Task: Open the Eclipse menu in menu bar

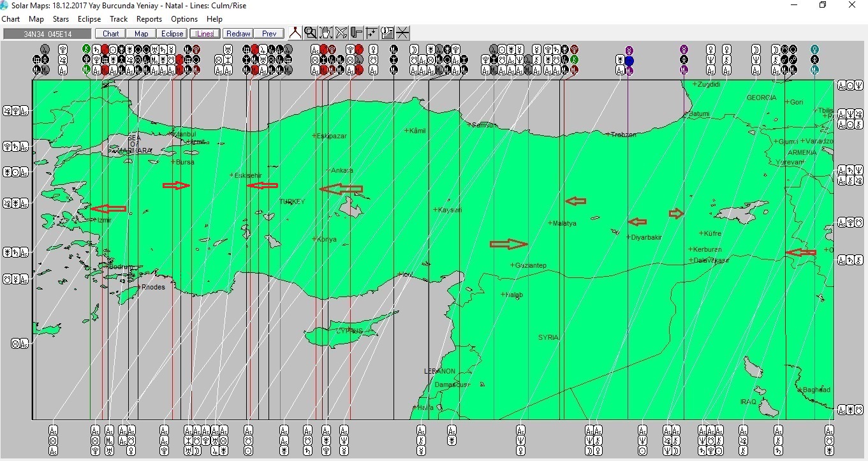Action: tap(89, 19)
